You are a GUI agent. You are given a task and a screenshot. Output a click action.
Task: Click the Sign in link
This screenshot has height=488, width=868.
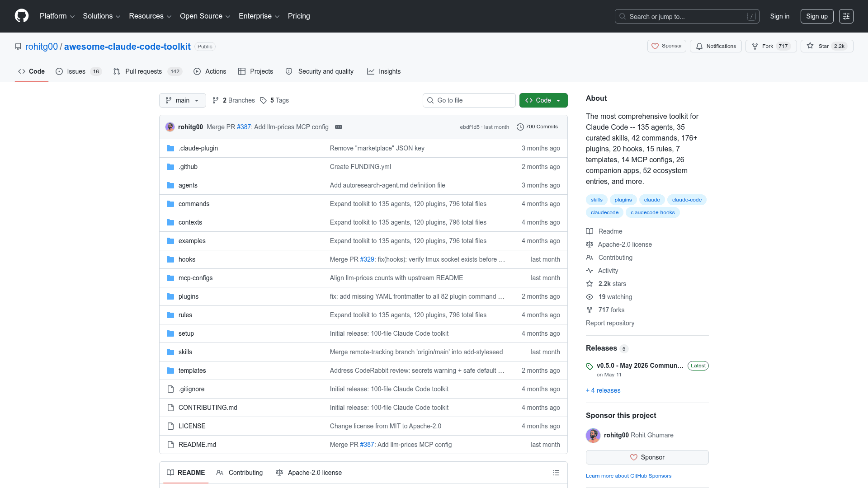(x=780, y=16)
